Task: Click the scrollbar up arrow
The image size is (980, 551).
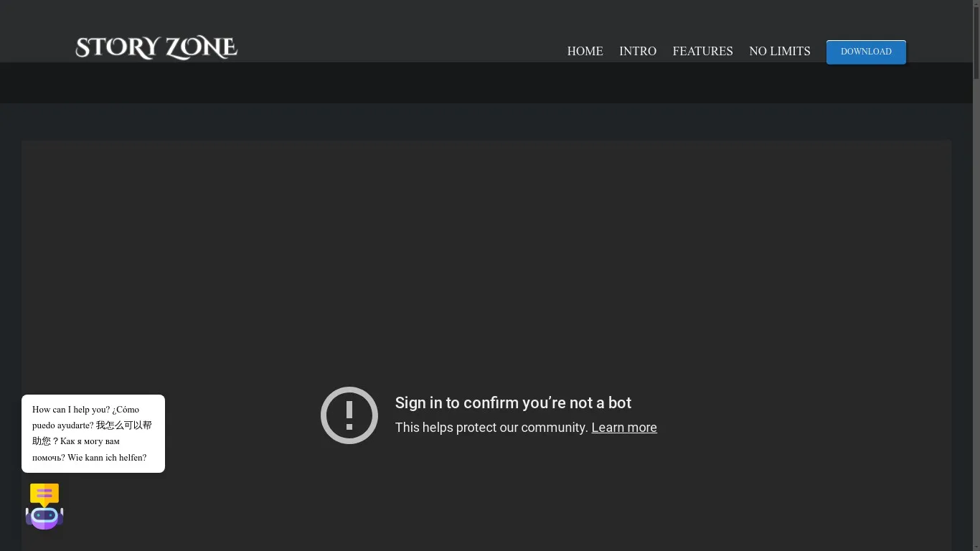Action: tap(976, 4)
